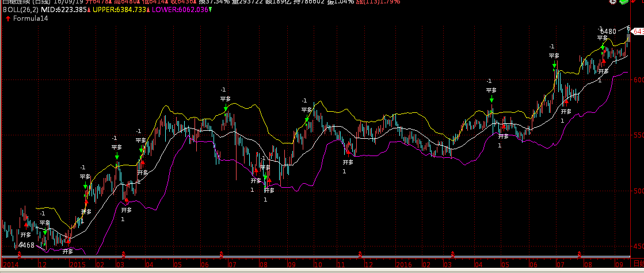Click the info marker icon just before December 2015

point(360,255)
